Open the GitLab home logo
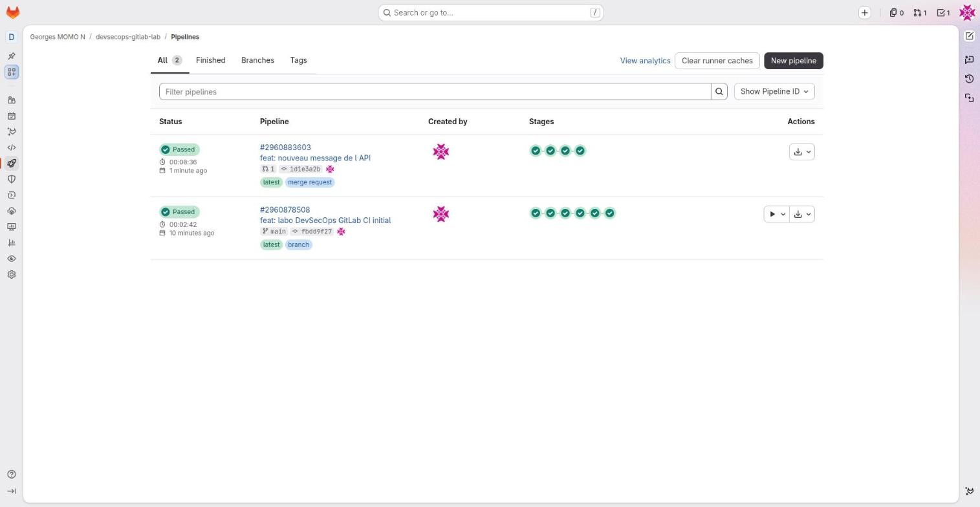980x507 pixels. [12, 12]
